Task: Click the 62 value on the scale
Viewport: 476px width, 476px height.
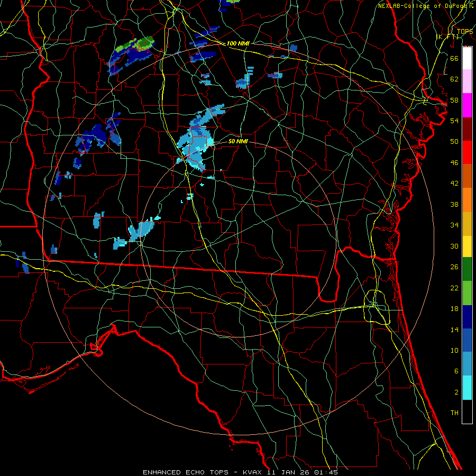Action: click(454, 79)
